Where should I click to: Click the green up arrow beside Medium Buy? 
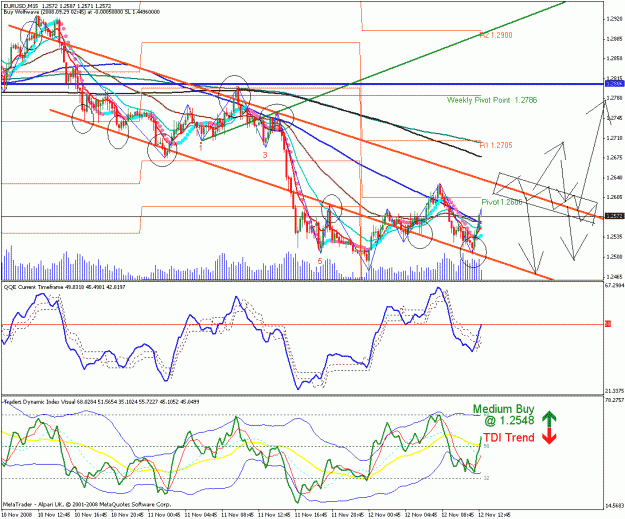click(549, 419)
